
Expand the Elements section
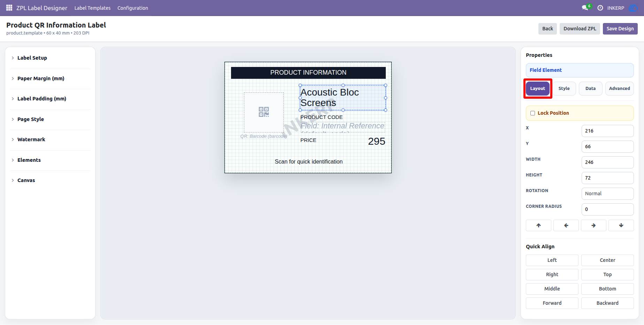coord(50,160)
